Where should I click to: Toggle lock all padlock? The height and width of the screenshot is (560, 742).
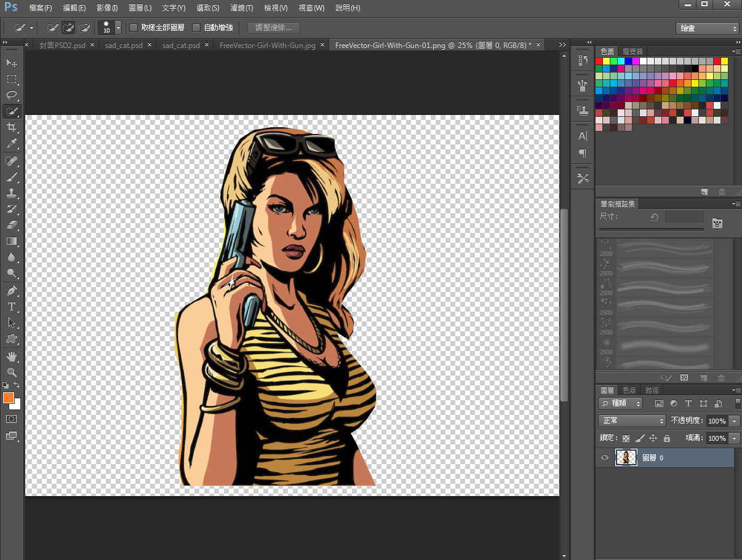coord(667,438)
